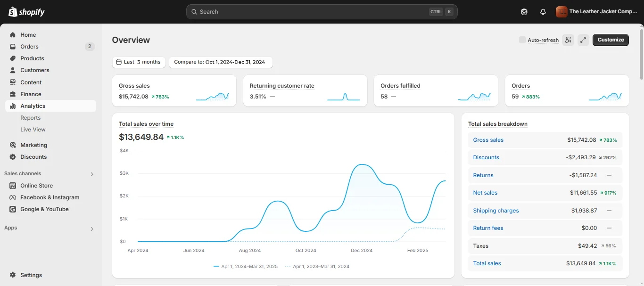Viewport: 644px width, 286px height.
Task: Click the sparkle icon next to Auto-refresh
Action: pos(568,40)
